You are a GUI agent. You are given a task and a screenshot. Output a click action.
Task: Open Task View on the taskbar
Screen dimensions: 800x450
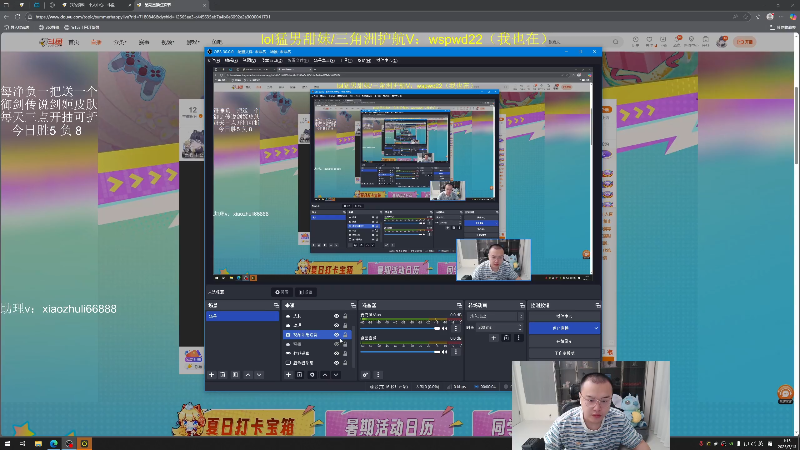pos(22,444)
